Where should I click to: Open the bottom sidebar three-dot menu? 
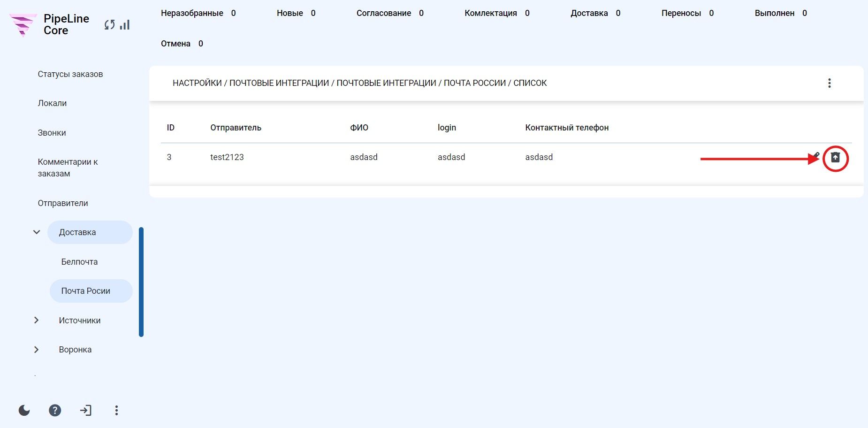click(116, 411)
